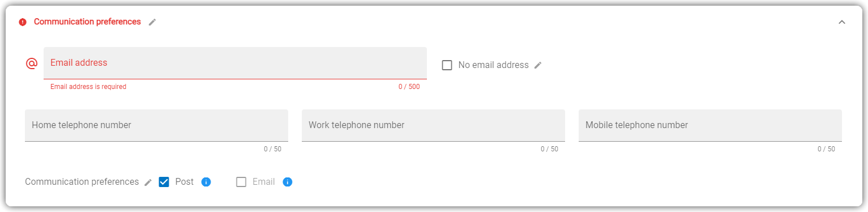Click the red error icon beside section title

tap(23, 22)
